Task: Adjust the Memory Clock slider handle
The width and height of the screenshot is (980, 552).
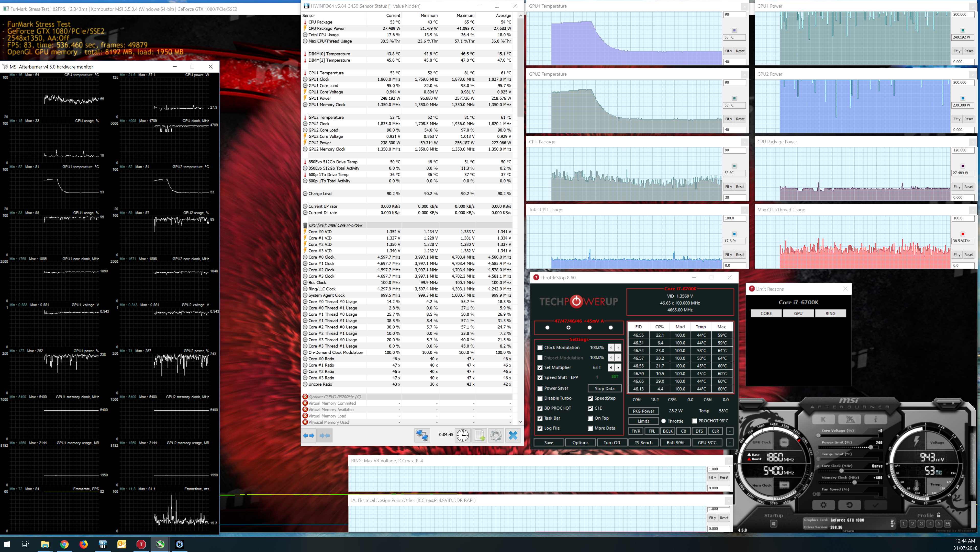Action: coord(854,482)
